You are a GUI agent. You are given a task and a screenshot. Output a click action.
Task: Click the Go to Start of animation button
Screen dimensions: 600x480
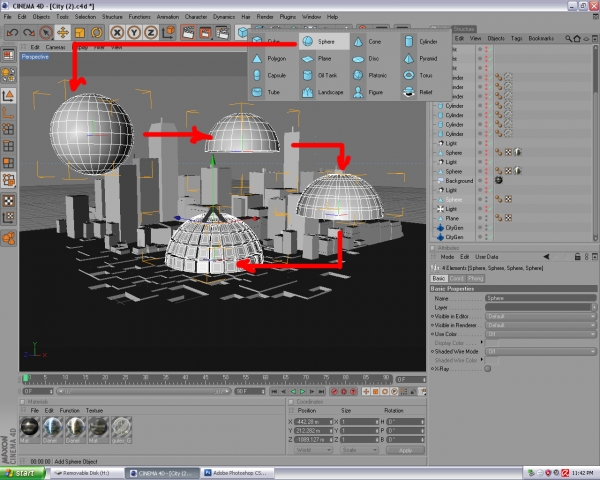tap(274, 391)
